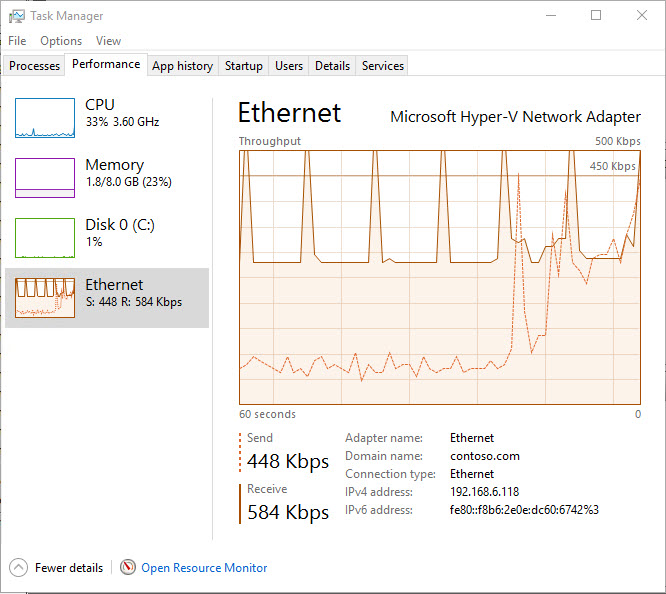Maximize the Task Manager window
This screenshot has width=666, height=594.
tap(596, 16)
